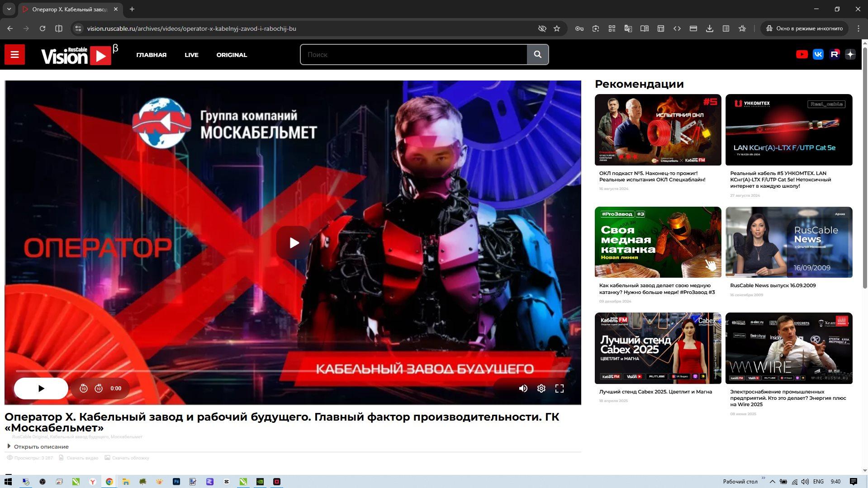Open Chrome's three-dot menu

[858, 28]
